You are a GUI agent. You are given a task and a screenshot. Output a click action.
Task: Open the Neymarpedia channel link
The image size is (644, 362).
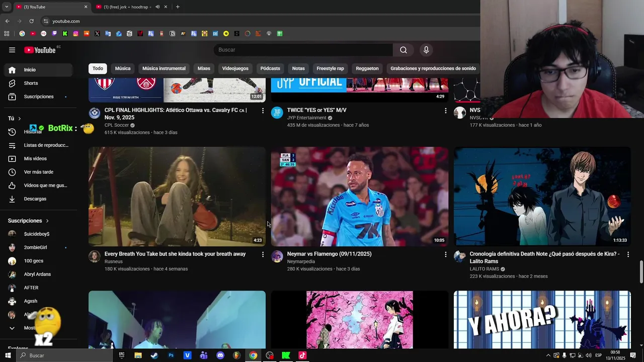(x=301, y=261)
